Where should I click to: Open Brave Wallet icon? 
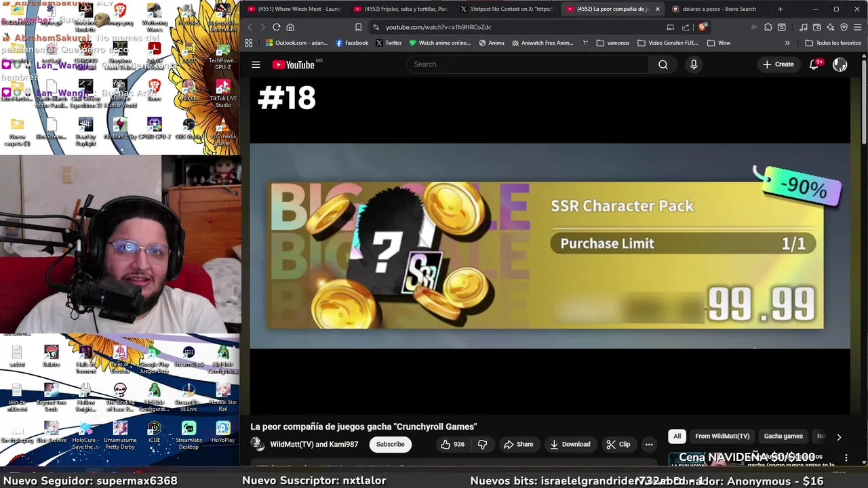(817, 27)
